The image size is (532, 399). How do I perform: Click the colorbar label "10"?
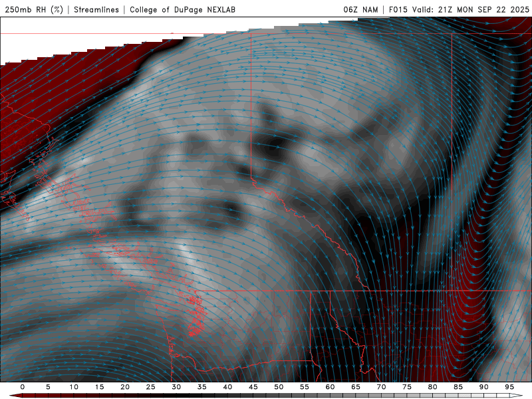74,387
